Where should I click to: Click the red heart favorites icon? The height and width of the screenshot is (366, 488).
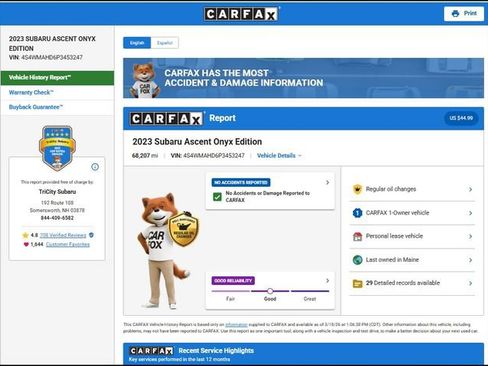pyautogui.click(x=26, y=244)
